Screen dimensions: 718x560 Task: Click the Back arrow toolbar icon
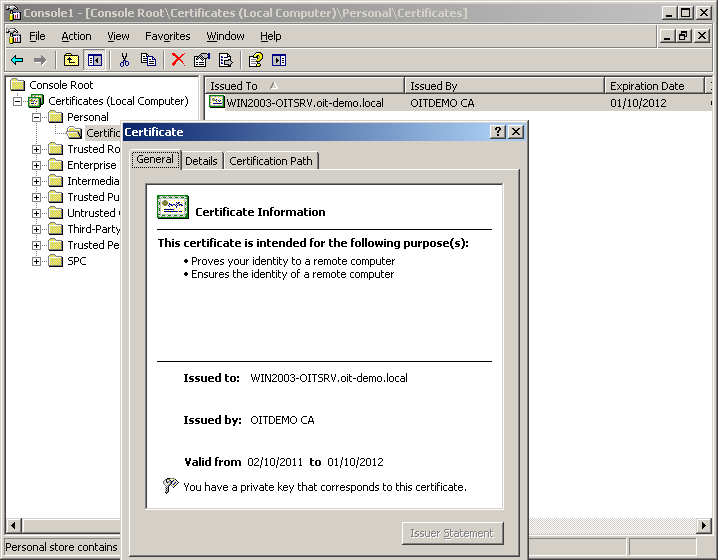click(x=17, y=60)
